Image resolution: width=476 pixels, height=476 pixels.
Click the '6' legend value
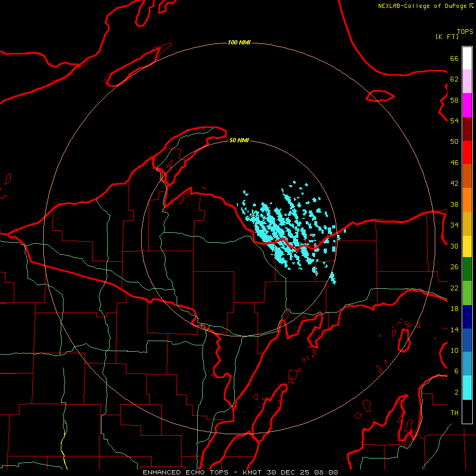coord(456,371)
